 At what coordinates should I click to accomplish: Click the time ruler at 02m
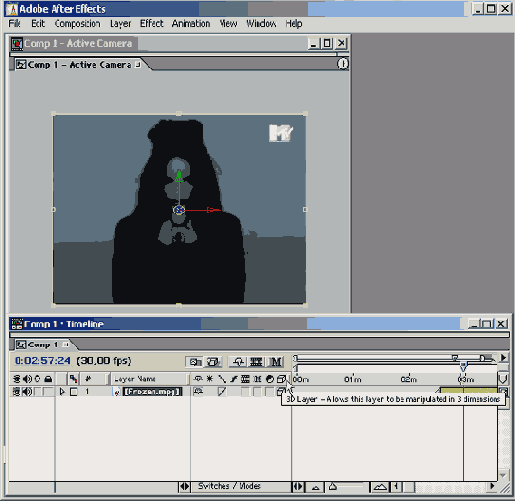[408, 379]
